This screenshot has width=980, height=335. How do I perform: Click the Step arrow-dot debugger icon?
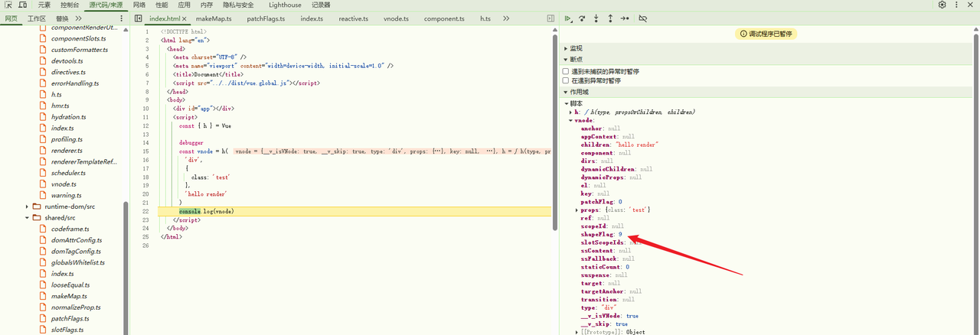pyautogui.click(x=626, y=18)
